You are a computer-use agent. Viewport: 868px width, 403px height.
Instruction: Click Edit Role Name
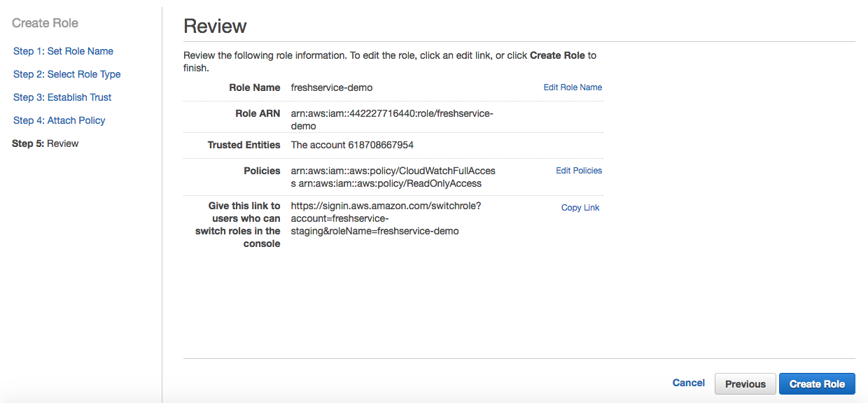572,87
